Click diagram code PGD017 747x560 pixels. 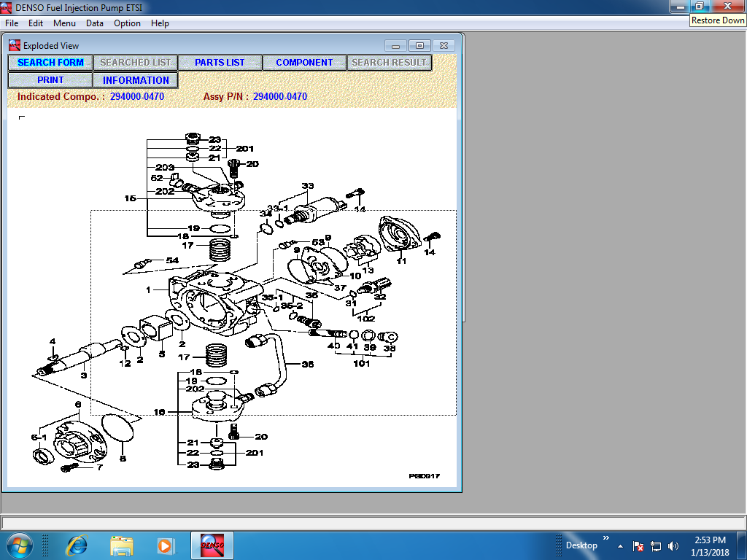pos(424,476)
